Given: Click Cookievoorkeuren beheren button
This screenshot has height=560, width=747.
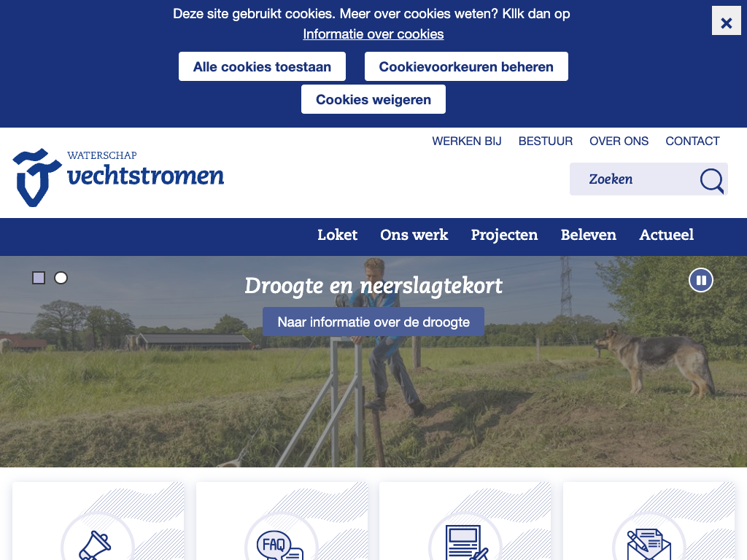Looking at the screenshot, I should (466, 66).
